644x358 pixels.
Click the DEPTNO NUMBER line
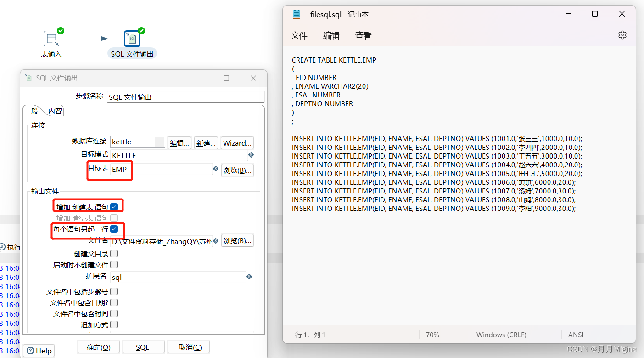[323, 103]
